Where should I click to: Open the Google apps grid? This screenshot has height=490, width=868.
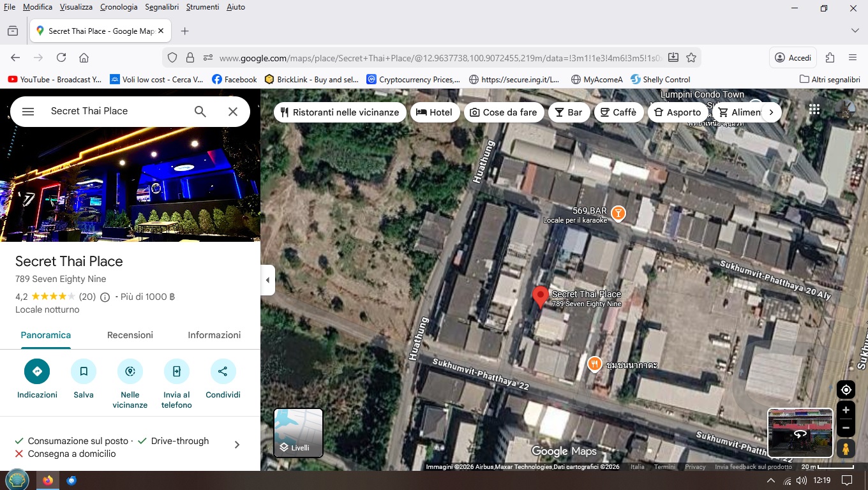(814, 109)
